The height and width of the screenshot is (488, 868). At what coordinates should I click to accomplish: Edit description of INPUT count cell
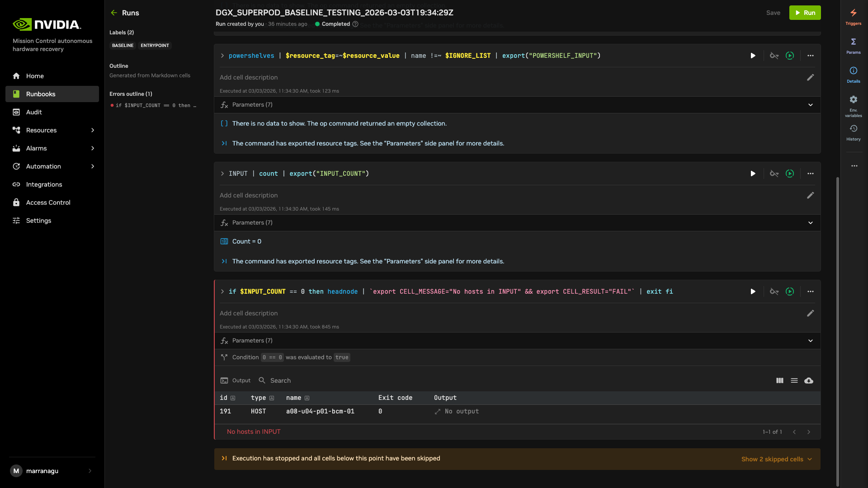811,195
